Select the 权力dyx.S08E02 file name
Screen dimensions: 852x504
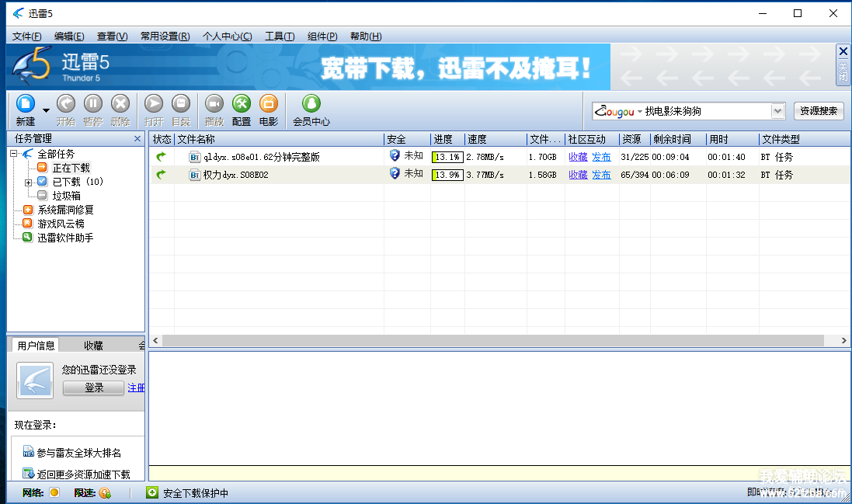pyautogui.click(x=236, y=175)
